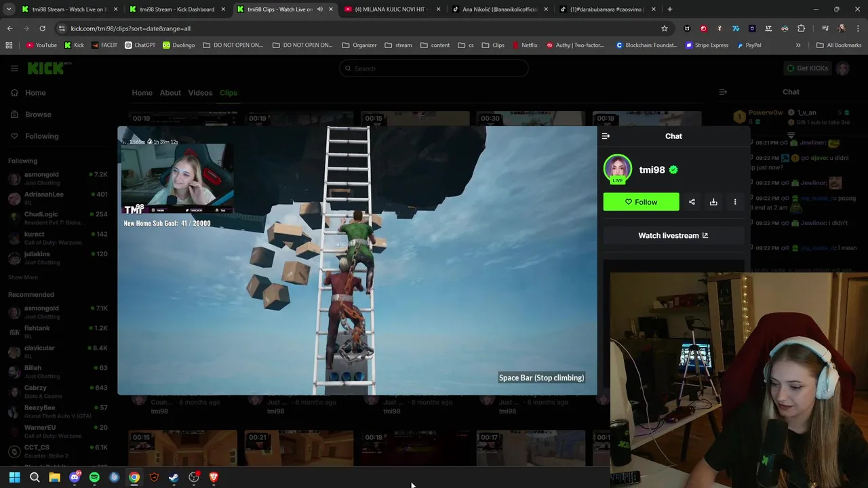Image resolution: width=868 pixels, height=488 pixels.
Task: Open the clavicular recommended channel
Action: click(58, 352)
